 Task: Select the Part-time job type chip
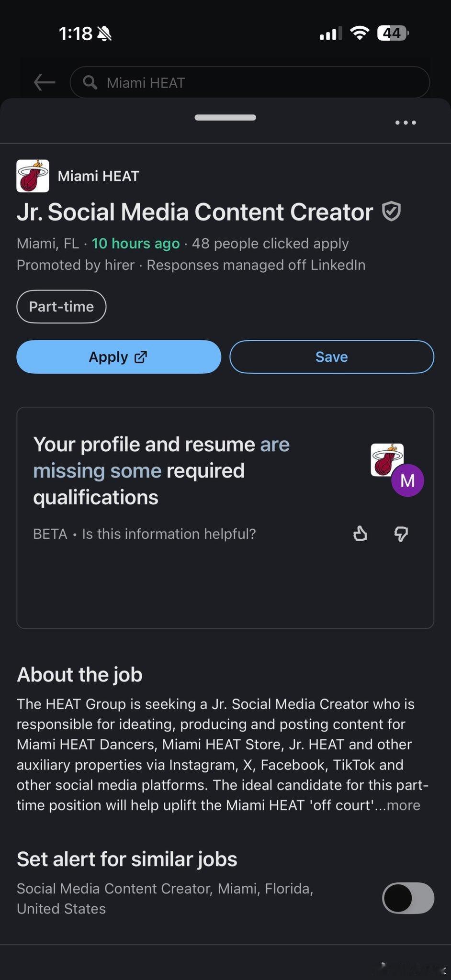coord(61,306)
